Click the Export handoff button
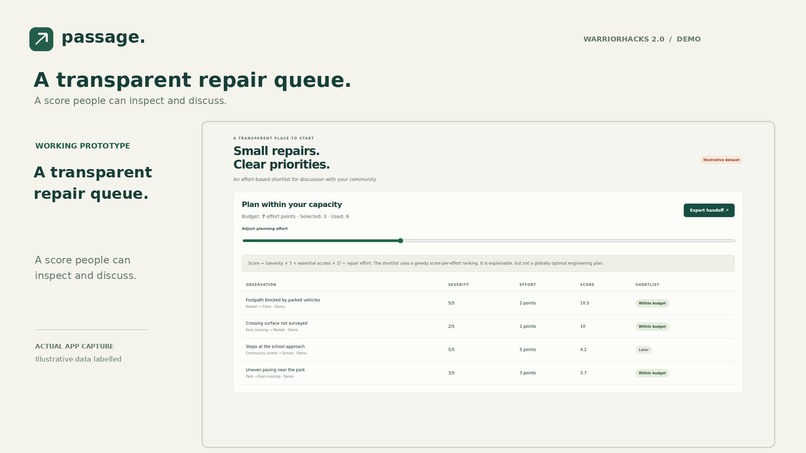806x453 pixels. (x=709, y=210)
